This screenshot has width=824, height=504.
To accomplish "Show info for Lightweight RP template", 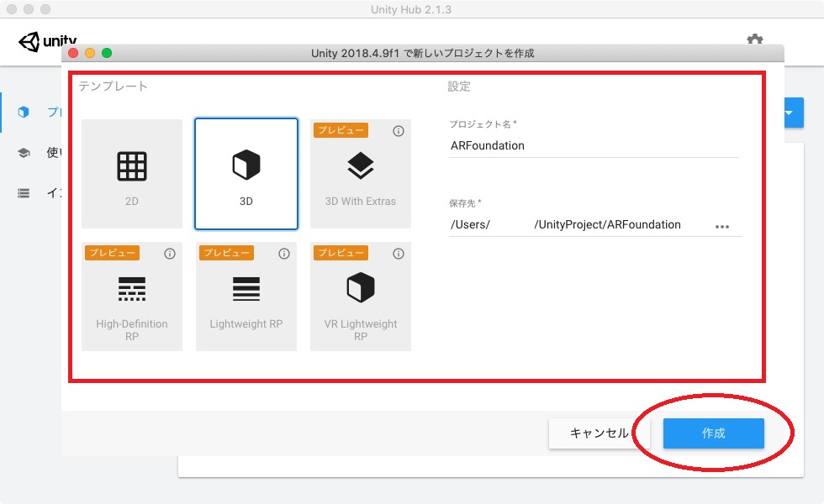I will pyautogui.click(x=284, y=254).
